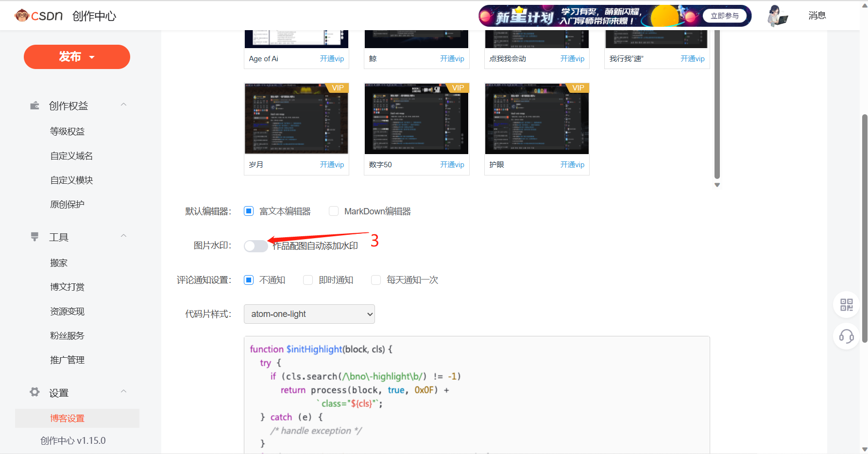Viewport: 868px width, 454px height.
Task: Click 立即参与 on the banner
Action: click(x=724, y=16)
